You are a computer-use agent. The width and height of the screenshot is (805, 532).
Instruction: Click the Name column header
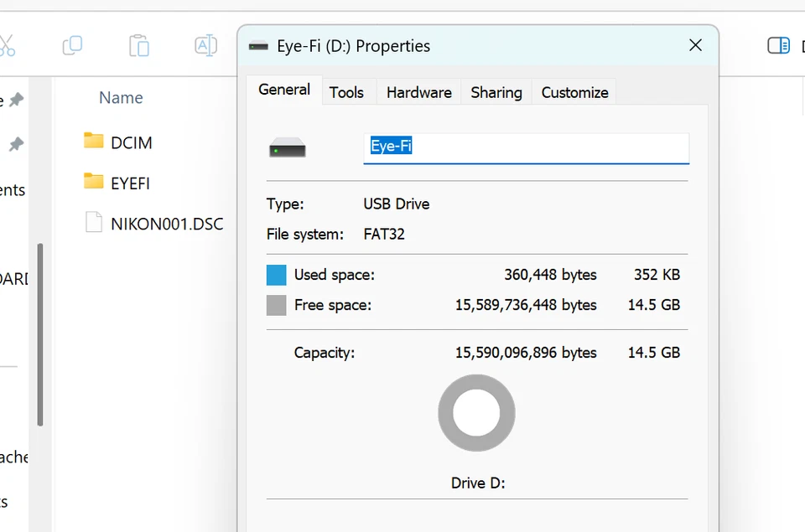121,98
